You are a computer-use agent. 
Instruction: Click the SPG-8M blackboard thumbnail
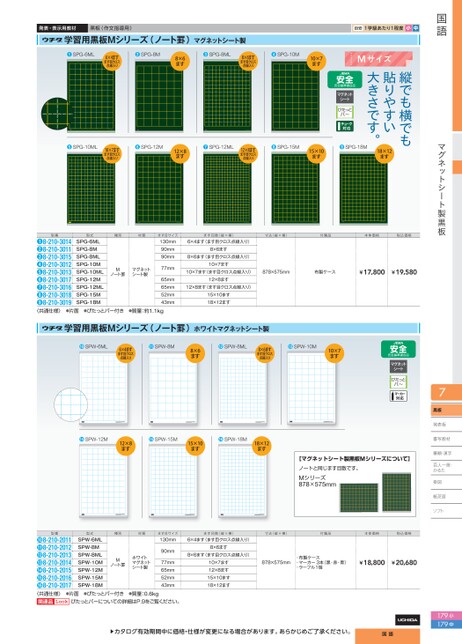[x=159, y=96]
